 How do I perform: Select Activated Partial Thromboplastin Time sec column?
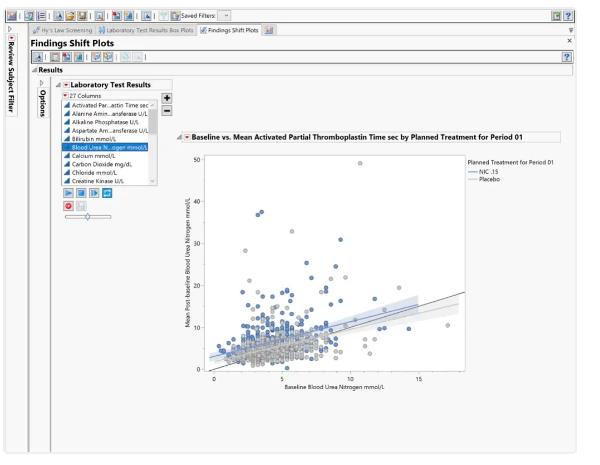pyautogui.click(x=106, y=105)
